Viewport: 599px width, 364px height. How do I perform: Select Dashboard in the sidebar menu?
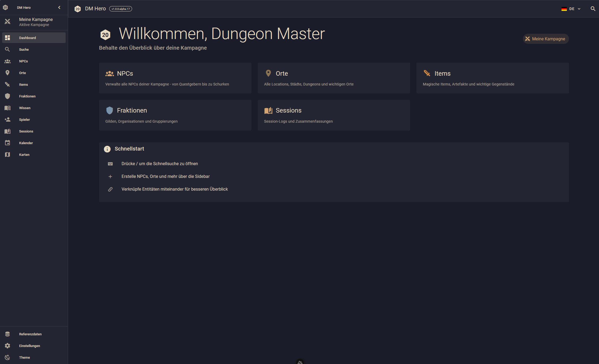27,38
